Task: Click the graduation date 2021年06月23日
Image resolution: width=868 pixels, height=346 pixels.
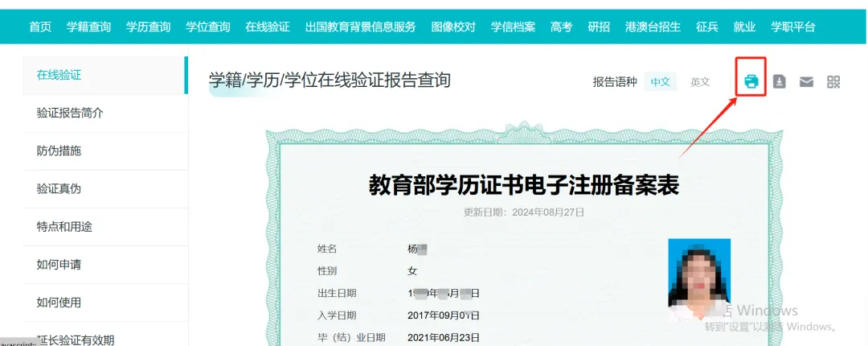Action: tap(444, 337)
